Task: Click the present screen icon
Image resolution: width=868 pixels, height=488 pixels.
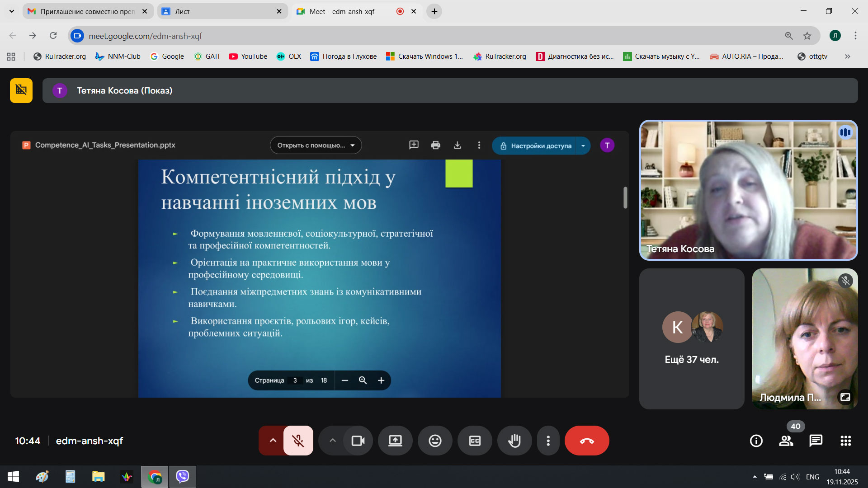Action: tap(395, 441)
